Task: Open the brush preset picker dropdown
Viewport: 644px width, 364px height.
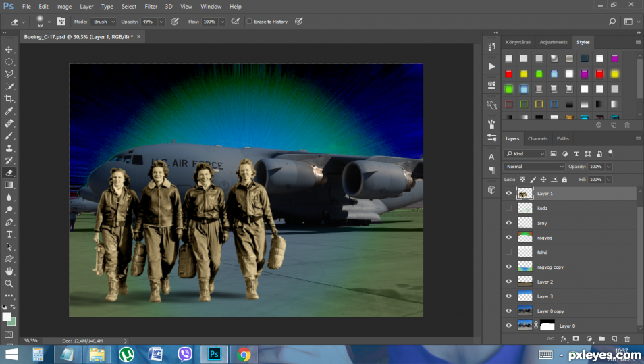Action: (x=49, y=22)
